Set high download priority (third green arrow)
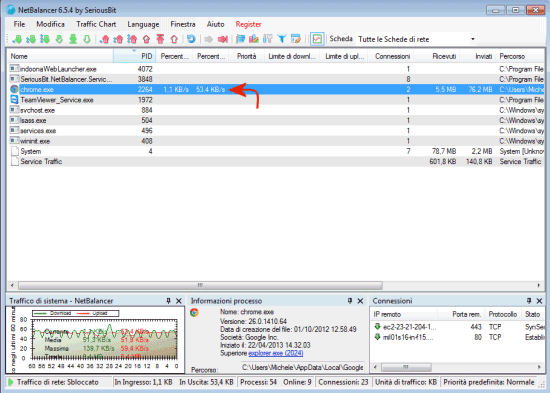The image size is (550, 393). click(x=45, y=39)
